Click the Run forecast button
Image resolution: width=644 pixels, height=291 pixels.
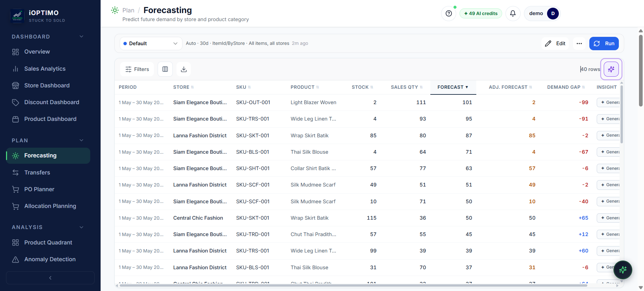tap(604, 44)
